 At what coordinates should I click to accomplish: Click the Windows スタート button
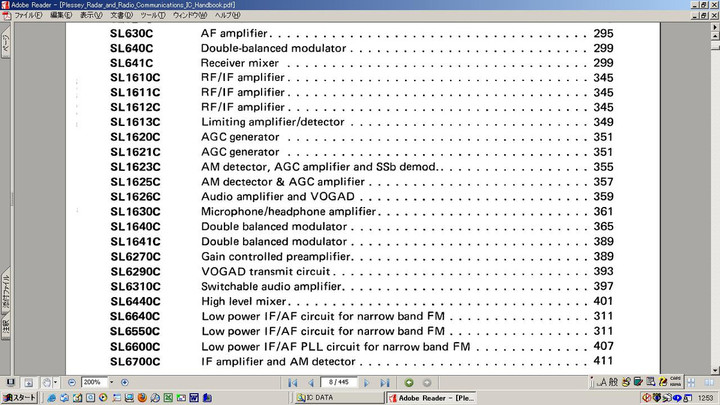pos(18,397)
